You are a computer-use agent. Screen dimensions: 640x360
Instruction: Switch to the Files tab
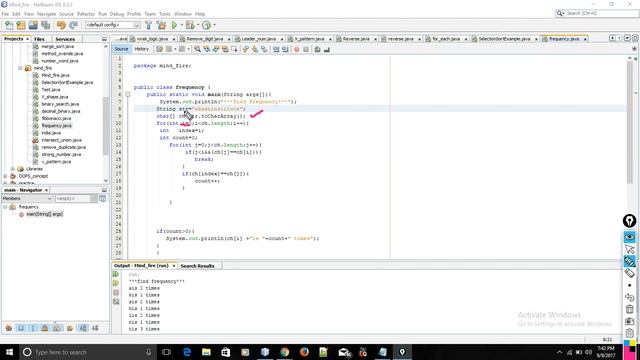coord(39,39)
